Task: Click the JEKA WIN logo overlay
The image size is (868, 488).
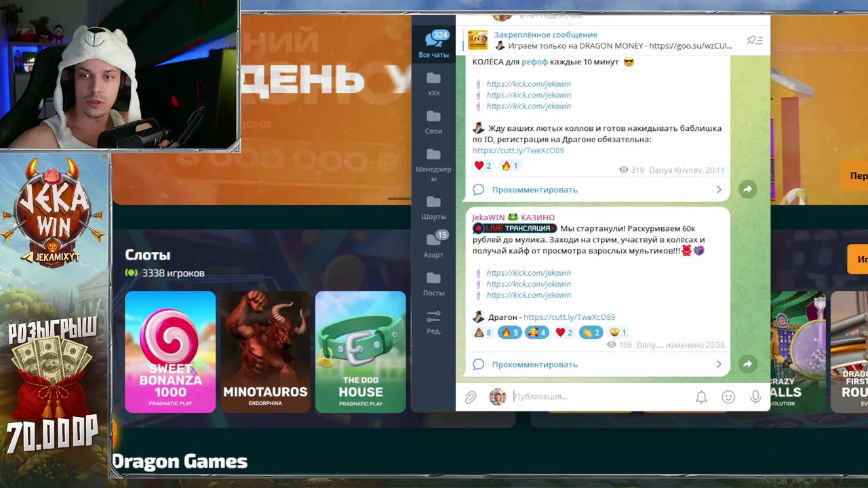Action: [x=54, y=212]
